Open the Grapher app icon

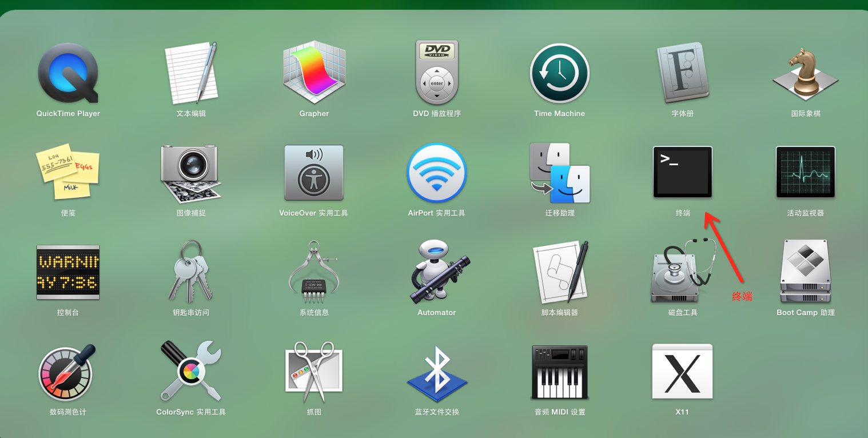(314, 72)
